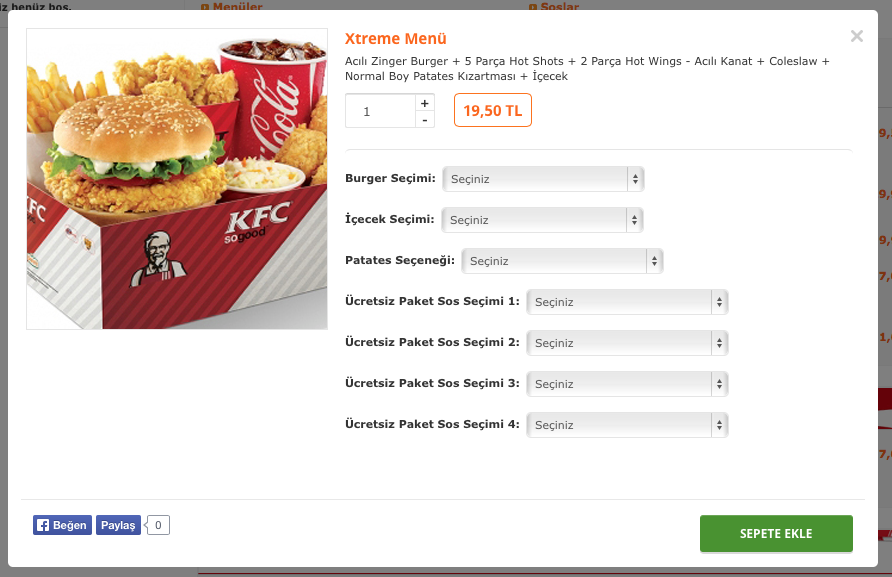Click the quantity input field
Image resolution: width=892 pixels, height=577 pixels.
[x=381, y=111]
